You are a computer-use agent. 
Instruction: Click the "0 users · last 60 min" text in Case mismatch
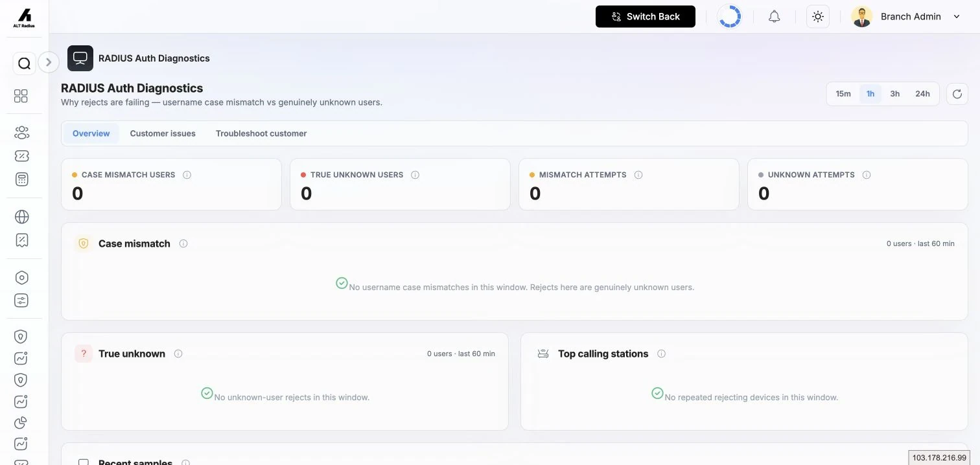pyautogui.click(x=920, y=244)
